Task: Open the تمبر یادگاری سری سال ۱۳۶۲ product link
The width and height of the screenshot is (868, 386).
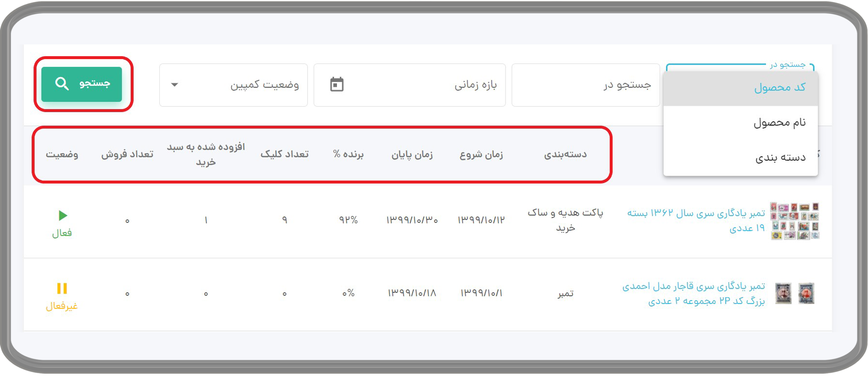Action: [x=696, y=221]
